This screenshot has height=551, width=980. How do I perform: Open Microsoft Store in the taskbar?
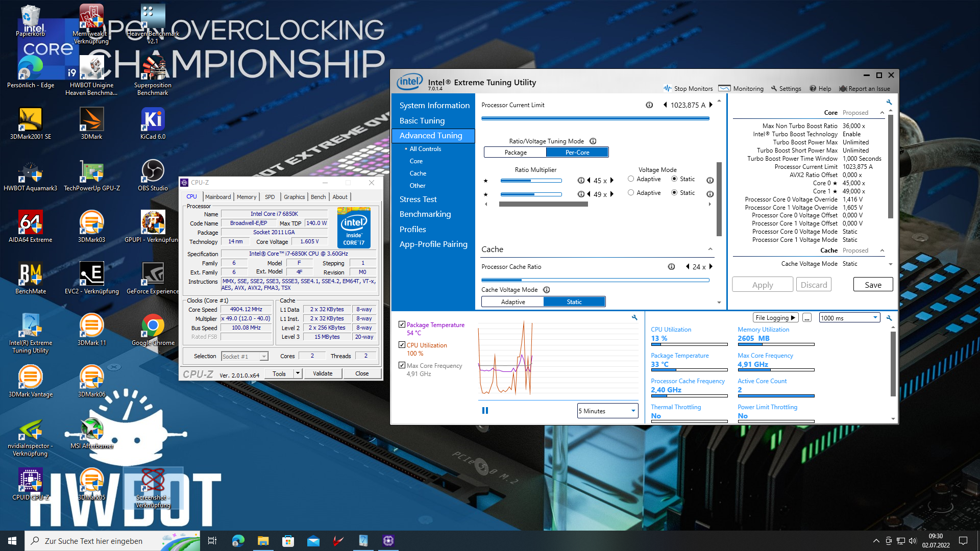click(x=288, y=541)
